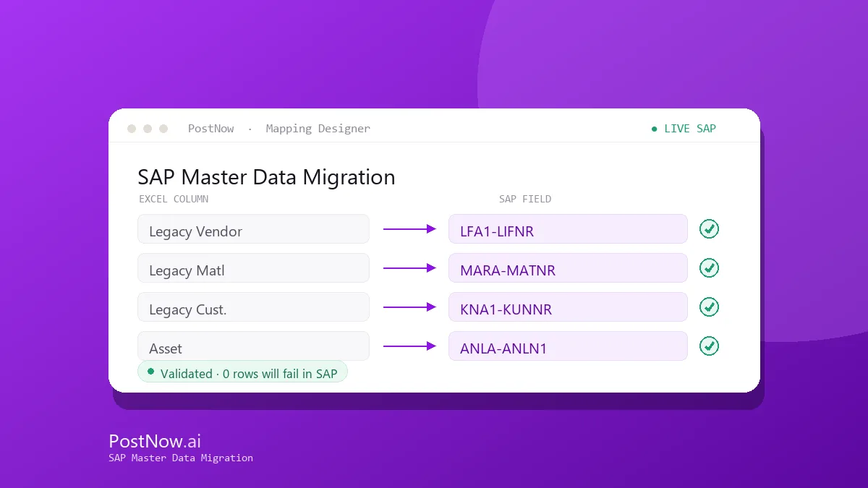This screenshot has width=868, height=488.
Task: Click the second gray window control dot
Action: (x=148, y=129)
